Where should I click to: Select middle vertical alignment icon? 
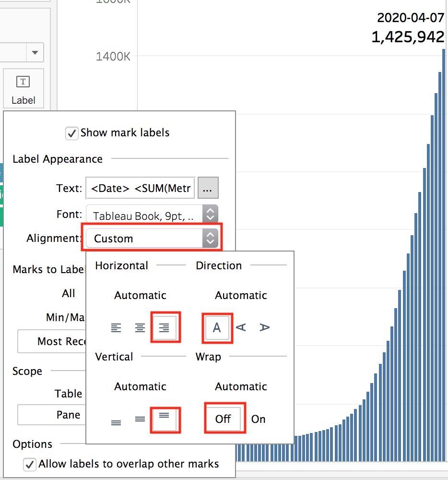click(140, 419)
